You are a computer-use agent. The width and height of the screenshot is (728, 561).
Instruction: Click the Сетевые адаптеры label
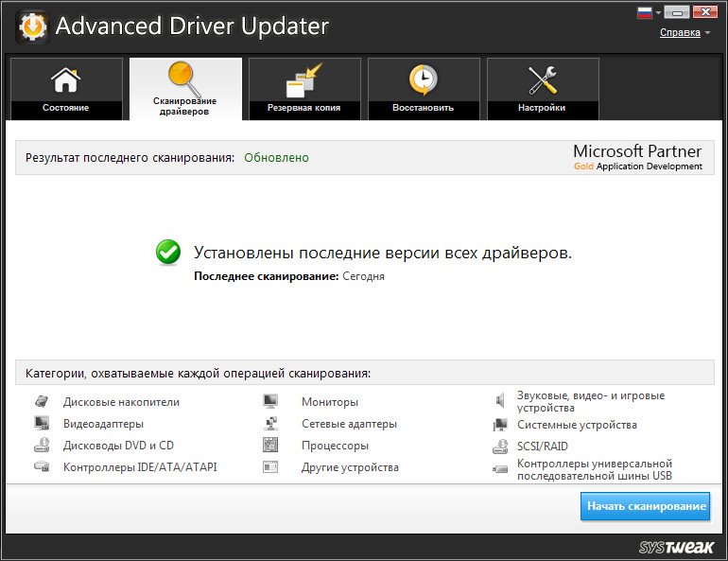pyautogui.click(x=349, y=424)
